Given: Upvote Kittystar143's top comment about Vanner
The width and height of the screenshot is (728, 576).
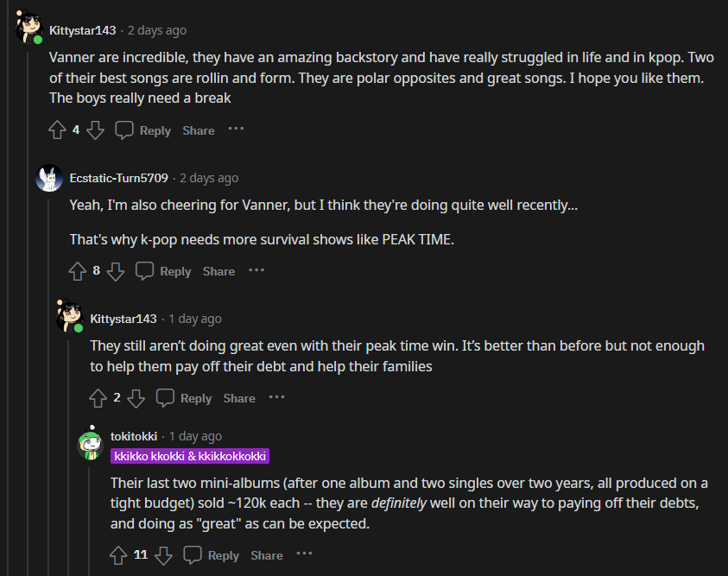Looking at the screenshot, I should tap(57, 130).
